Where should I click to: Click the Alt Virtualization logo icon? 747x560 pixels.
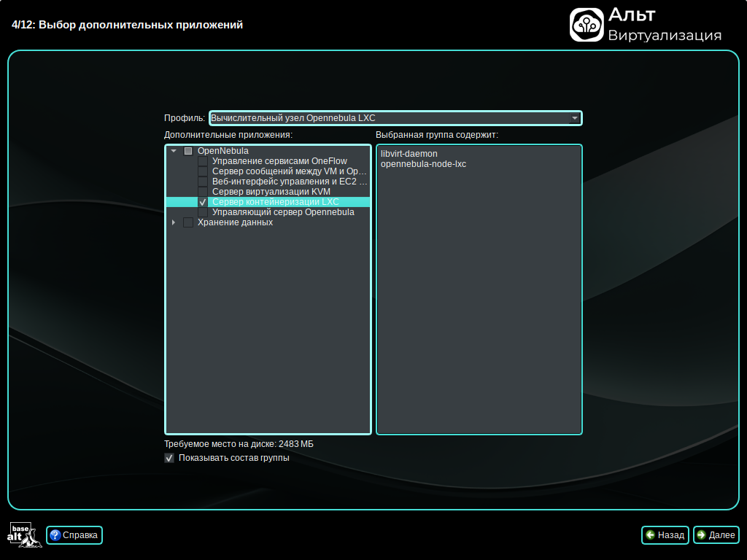pos(586,25)
